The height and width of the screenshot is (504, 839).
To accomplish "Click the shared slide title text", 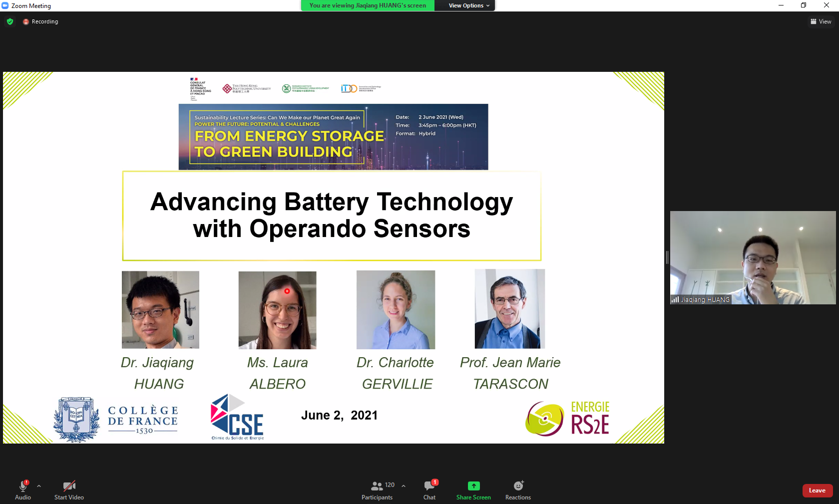I will tap(332, 215).
